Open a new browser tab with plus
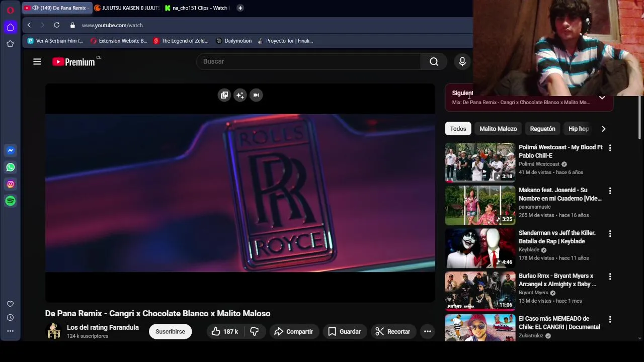 click(240, 8)
